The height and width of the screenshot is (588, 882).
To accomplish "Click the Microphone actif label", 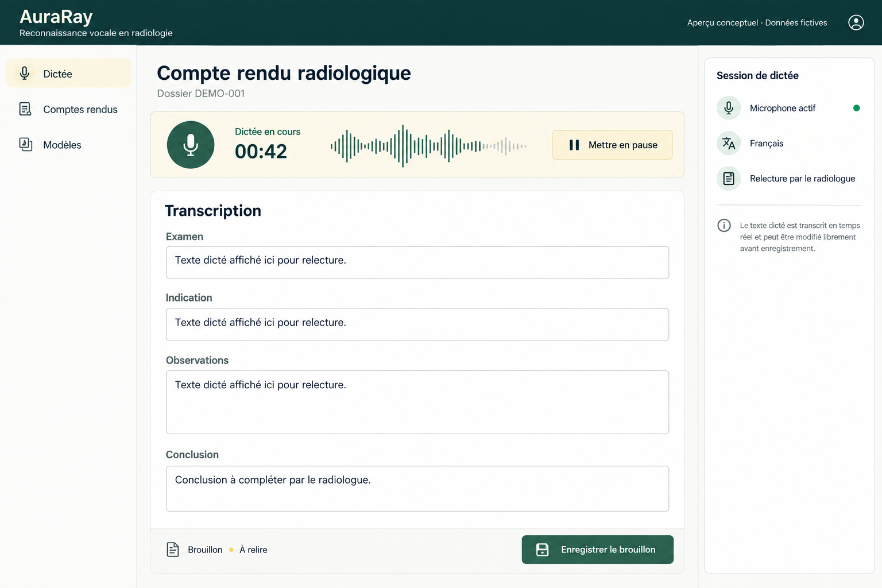I will (x=783, y=108).
